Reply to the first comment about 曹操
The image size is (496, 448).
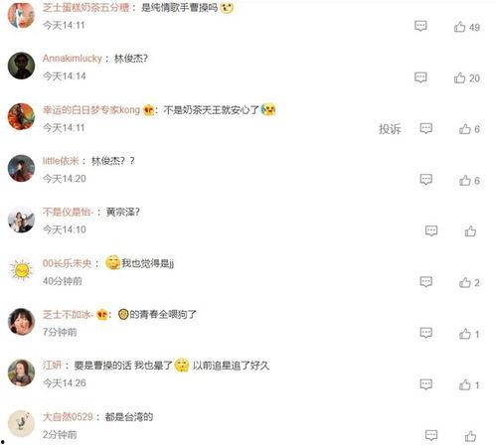(420, 26)
